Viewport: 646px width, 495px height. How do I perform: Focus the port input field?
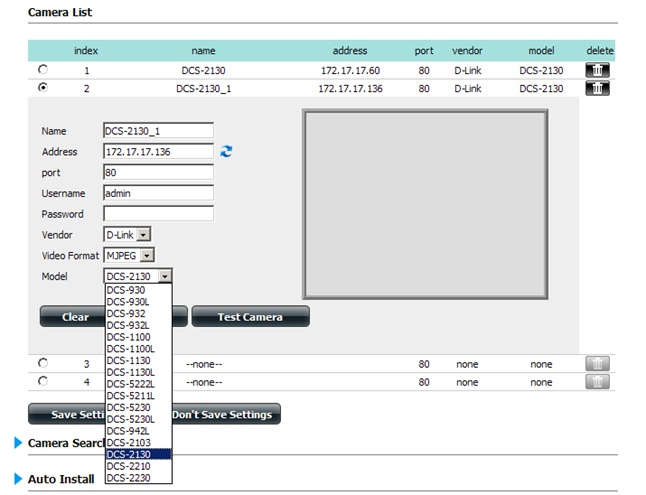[158, 172]
